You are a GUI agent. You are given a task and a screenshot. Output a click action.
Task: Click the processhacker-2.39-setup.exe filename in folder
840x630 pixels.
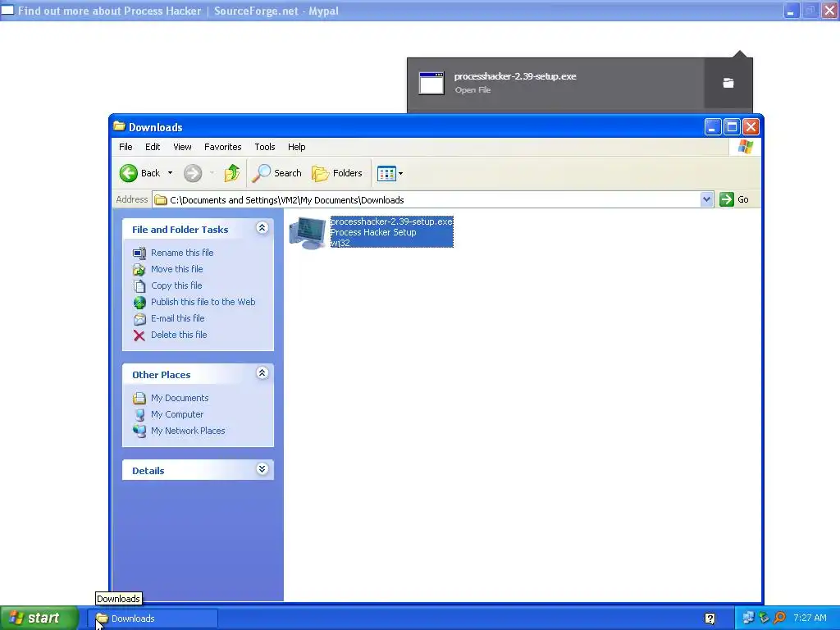(391, 221)
